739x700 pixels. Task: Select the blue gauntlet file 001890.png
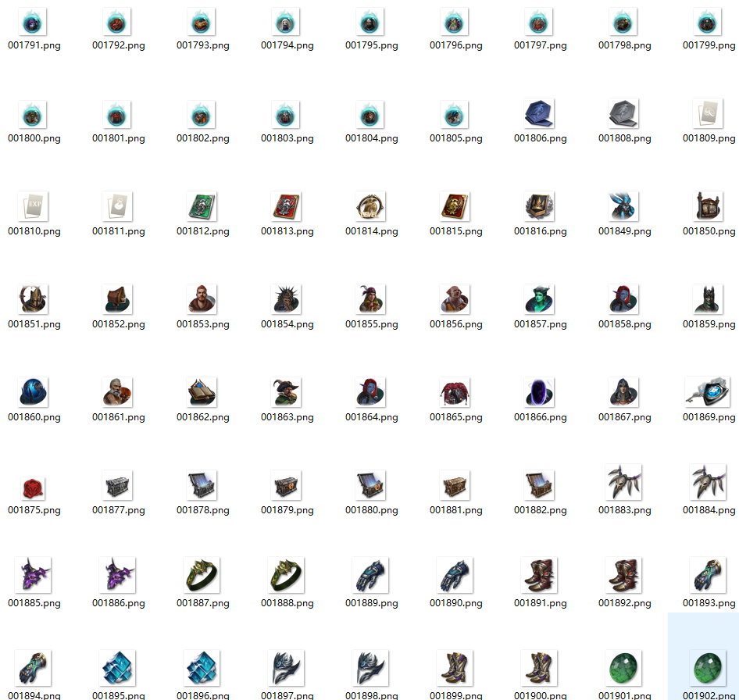(455, 578)
